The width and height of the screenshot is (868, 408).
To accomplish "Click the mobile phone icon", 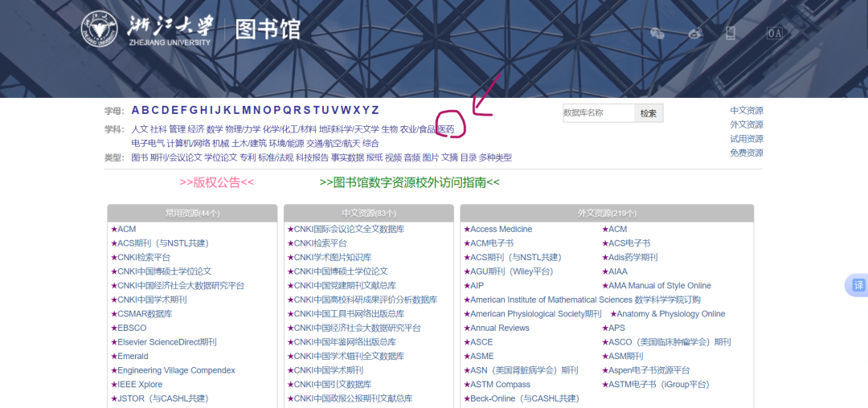I will pos(731,33).
